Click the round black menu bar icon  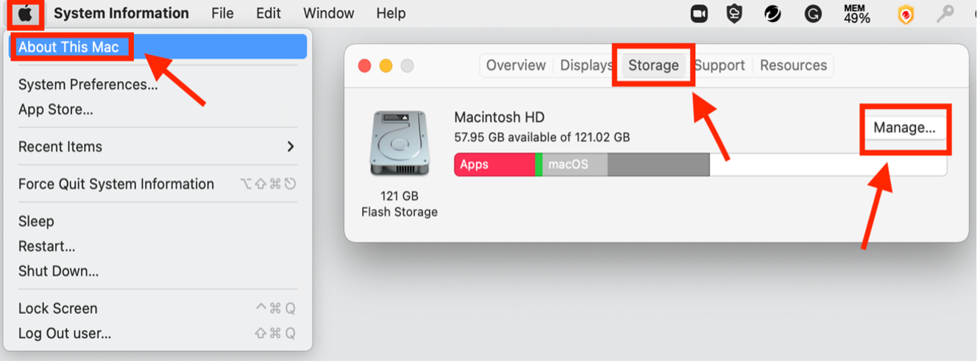click(773, 13)
